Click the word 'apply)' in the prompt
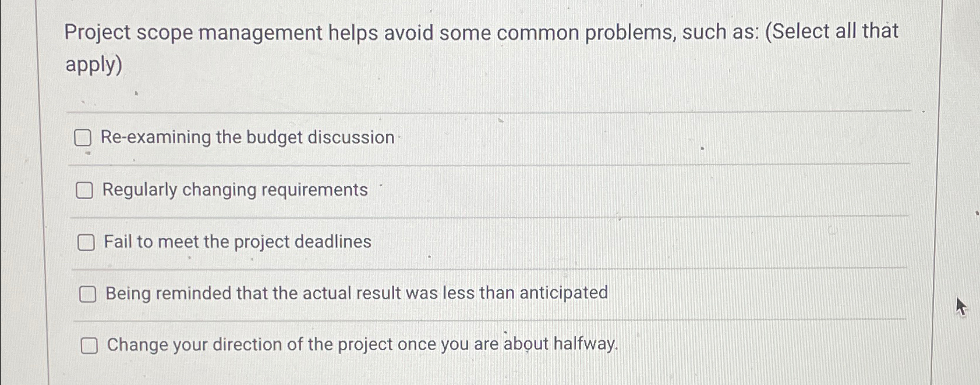The height and width of the screenshot is (385, 980). [93, 66]
